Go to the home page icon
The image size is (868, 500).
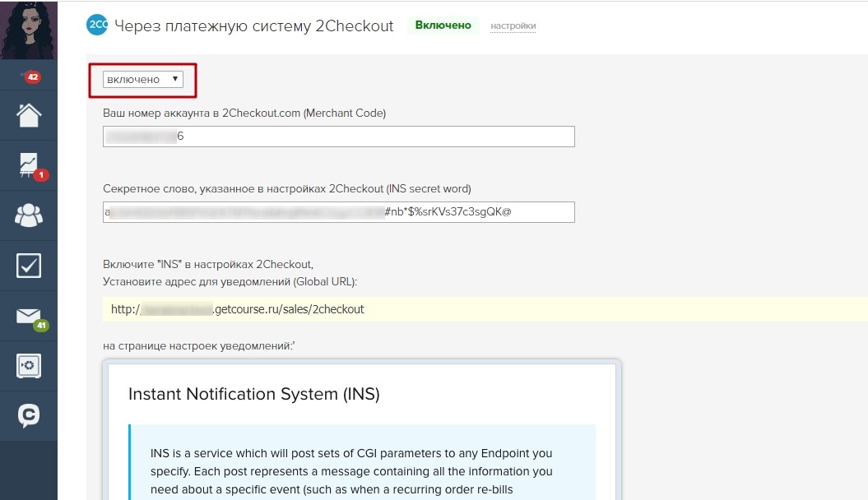(29, 116)
